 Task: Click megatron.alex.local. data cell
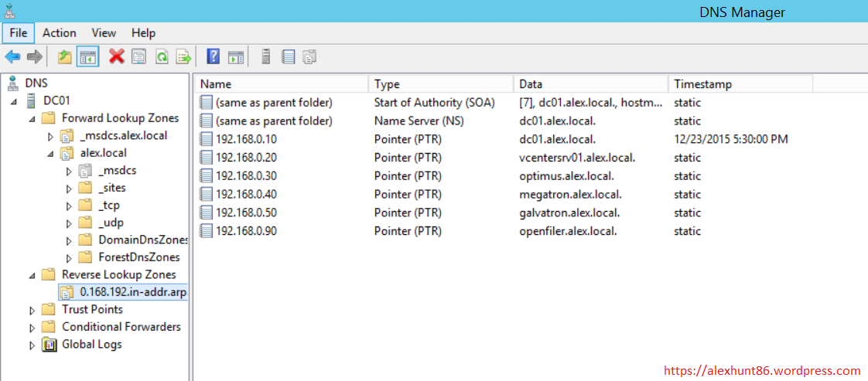(571, 195)
